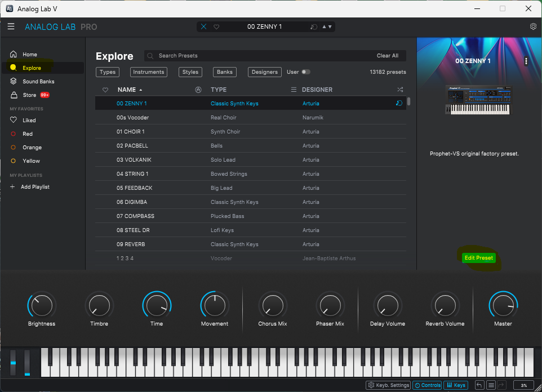Click the X icon left of preset name
542x392 pixels.
204,27
